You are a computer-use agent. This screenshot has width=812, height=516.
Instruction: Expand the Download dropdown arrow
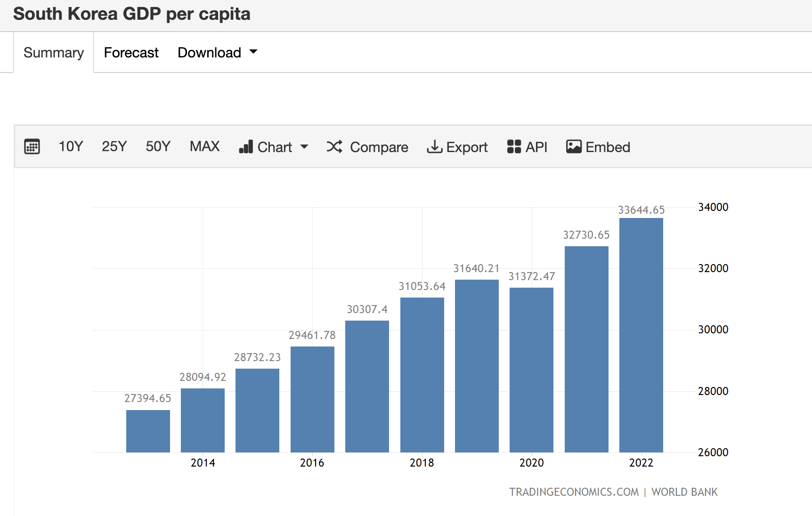pyautogui.click(x=253, y=52)
